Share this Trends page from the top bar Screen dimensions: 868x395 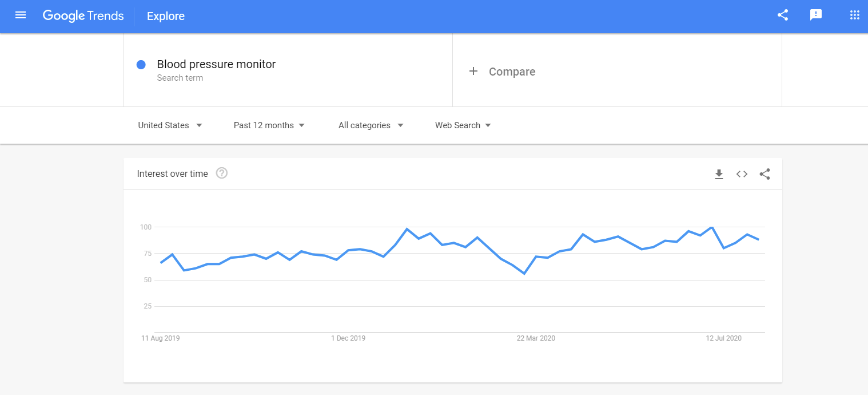click(782, 15)
